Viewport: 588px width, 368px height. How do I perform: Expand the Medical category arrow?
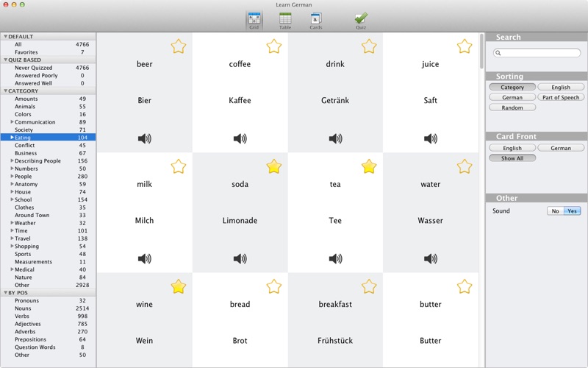[x=12, y=269]
